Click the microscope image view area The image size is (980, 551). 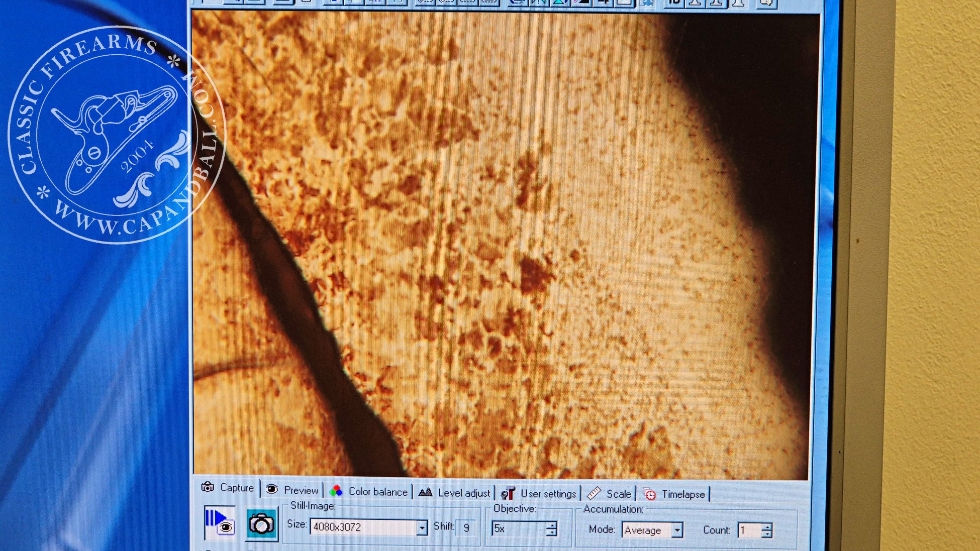coord(503,241)
